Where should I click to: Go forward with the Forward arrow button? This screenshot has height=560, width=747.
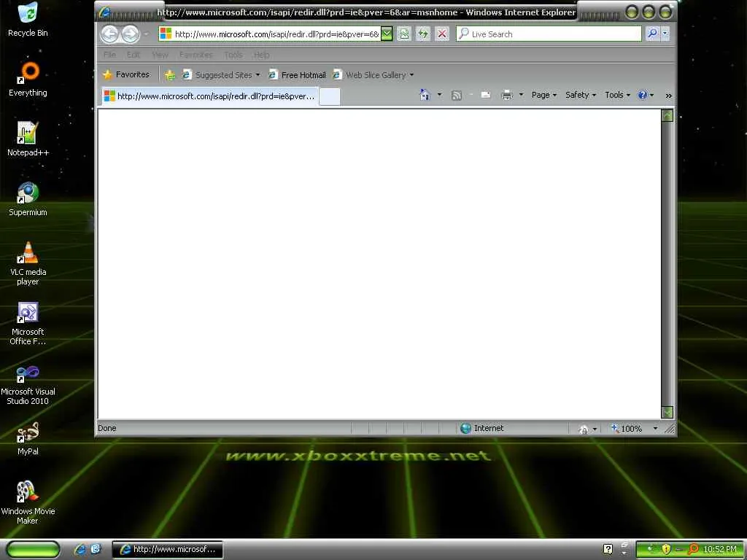click(130, 34)
